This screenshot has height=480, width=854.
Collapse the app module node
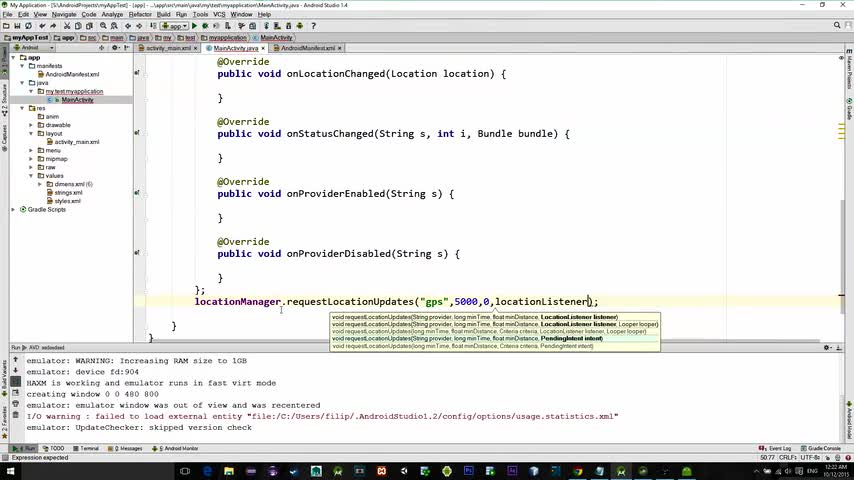click(14, 57)
